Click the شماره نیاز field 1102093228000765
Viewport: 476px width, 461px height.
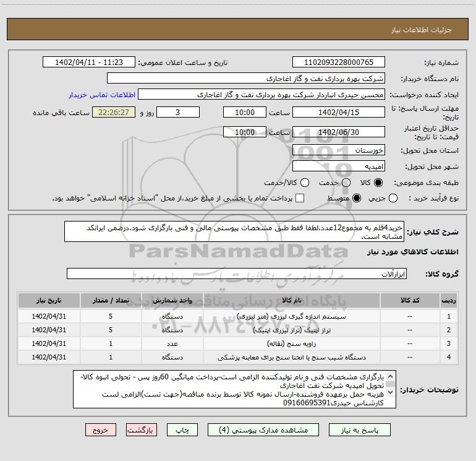click(x=339, y=62)
